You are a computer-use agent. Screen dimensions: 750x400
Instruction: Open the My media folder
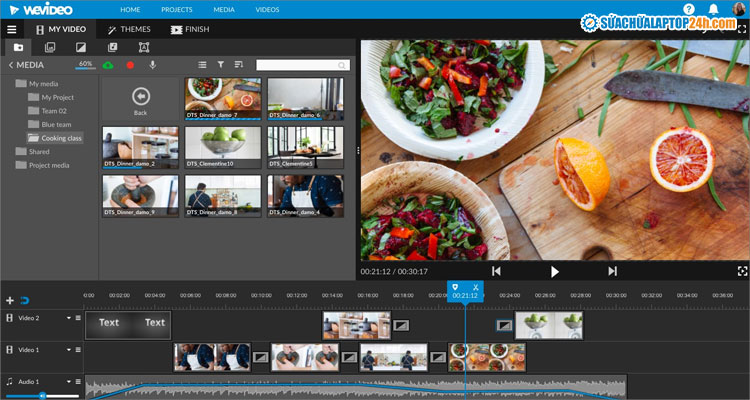pos(37,84)
